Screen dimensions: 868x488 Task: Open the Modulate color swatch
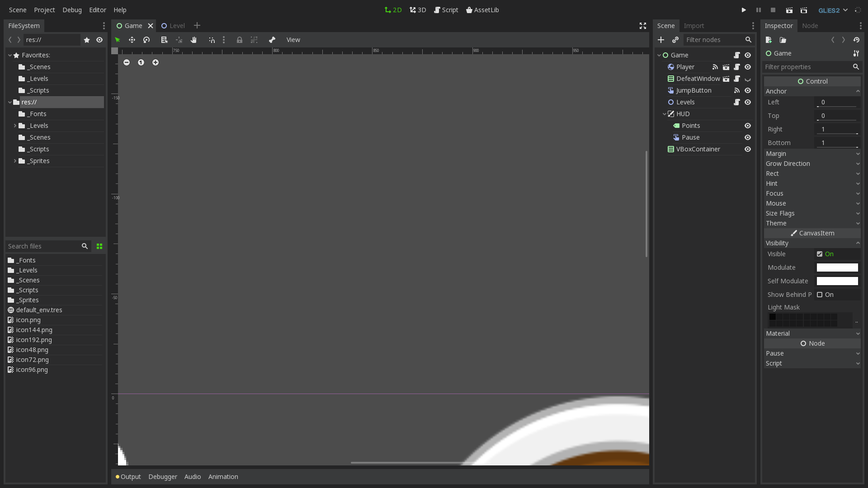837,267
